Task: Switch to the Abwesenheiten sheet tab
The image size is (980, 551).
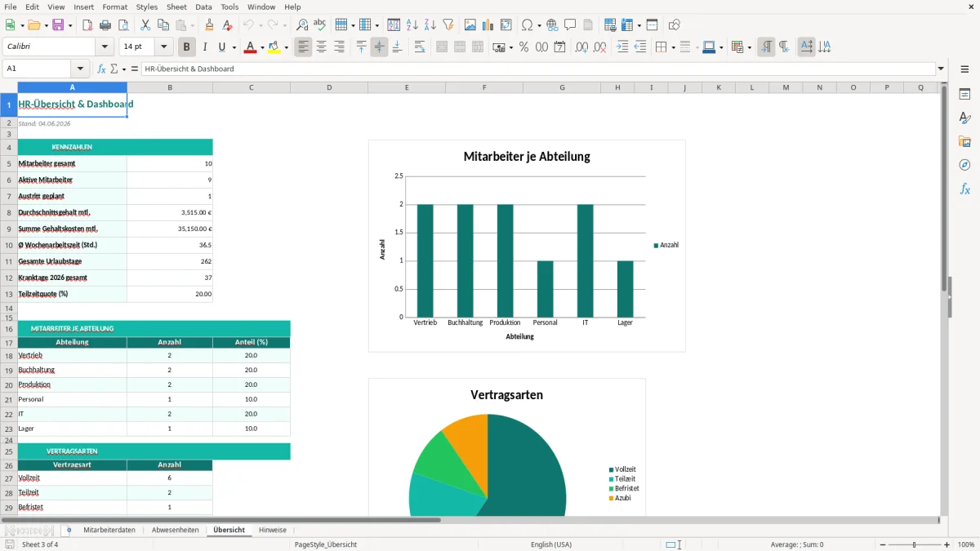Action: [175, 530]
